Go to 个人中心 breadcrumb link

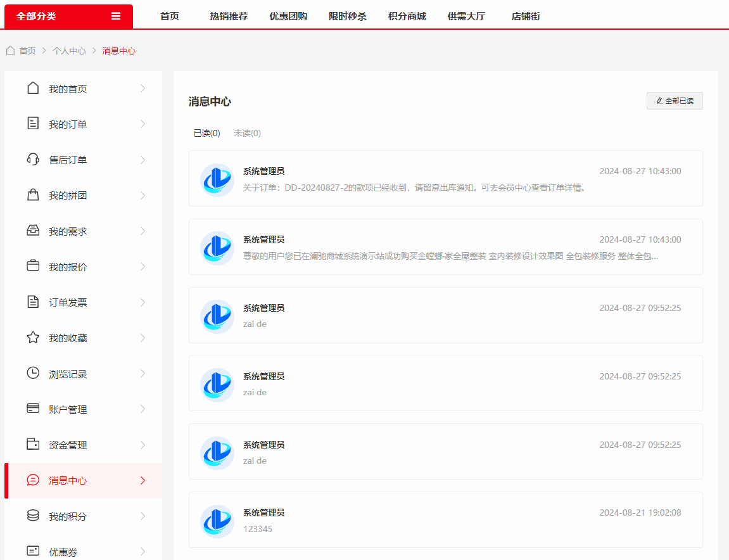click(69, 51)
